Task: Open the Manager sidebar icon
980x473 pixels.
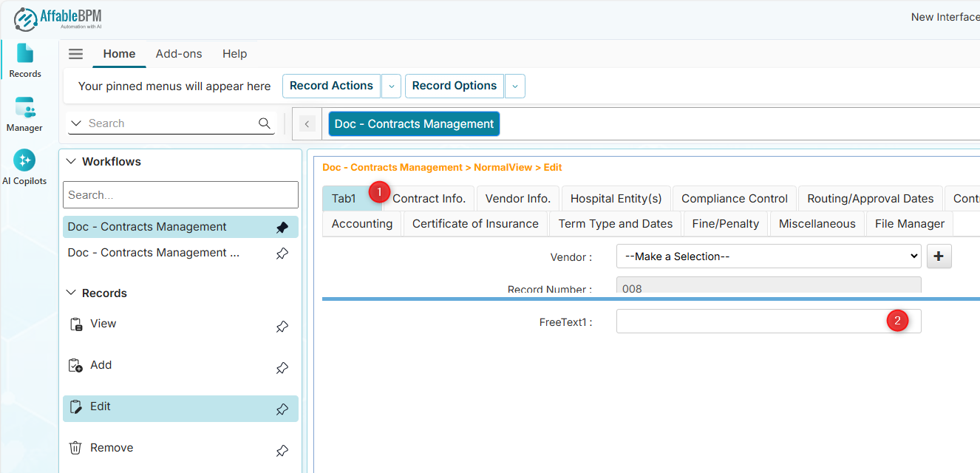Action: tap(24, 114)
